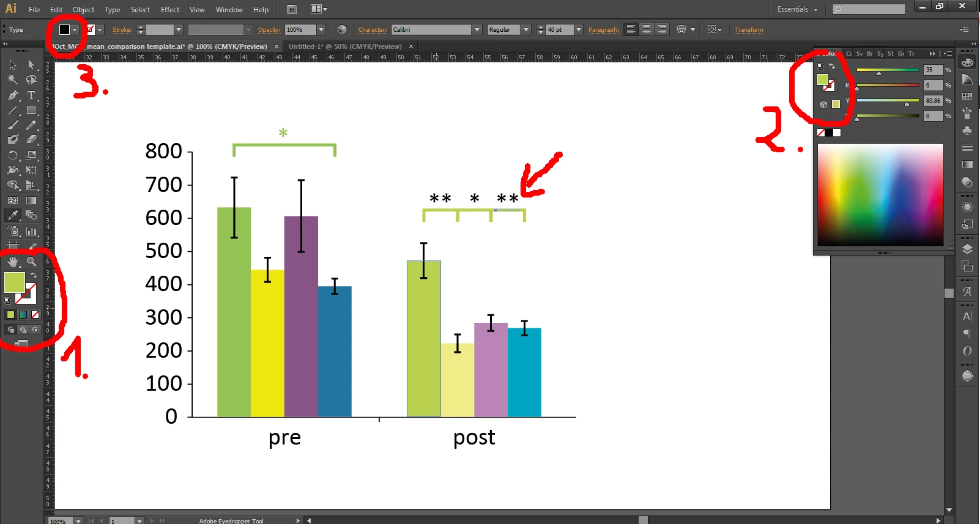Pick the Free Transform tool
This screenshot has height=524, width=980.
click(x=31, y=170)
